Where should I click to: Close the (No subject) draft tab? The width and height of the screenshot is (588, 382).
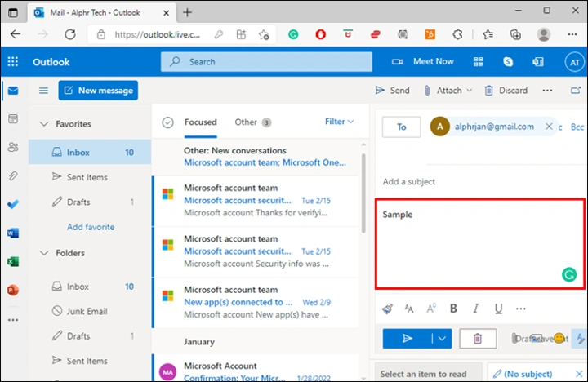579,374
